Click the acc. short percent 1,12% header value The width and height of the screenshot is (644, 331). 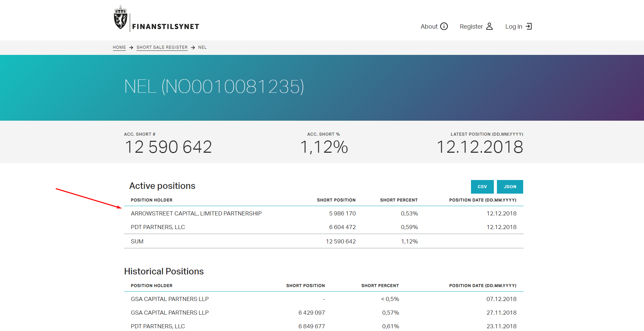pos(324,147)
